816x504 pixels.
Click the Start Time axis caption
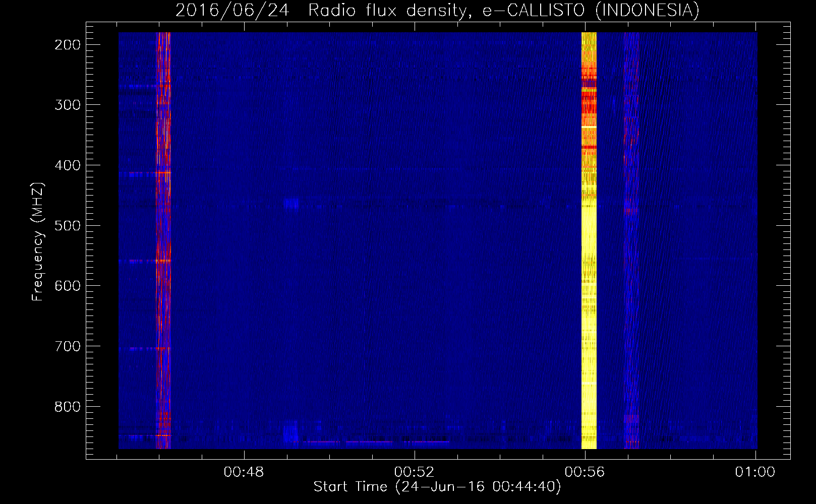tap(437, 487)
